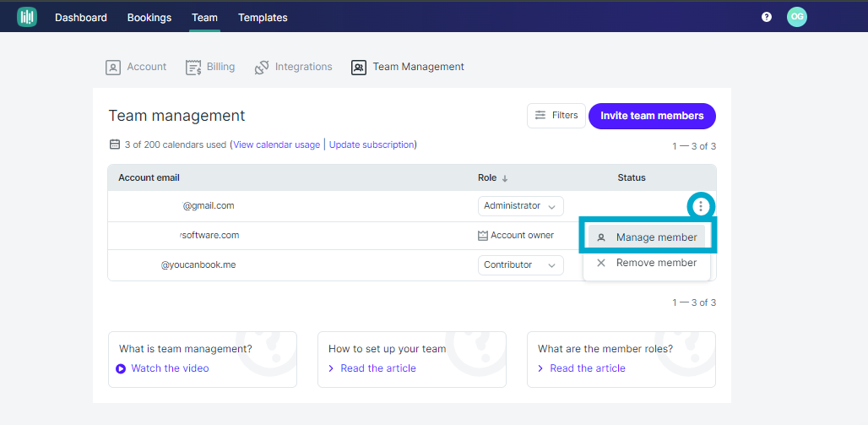Click the video play icon
Screen dimensions: 868x425
click(x=121, y=368)
